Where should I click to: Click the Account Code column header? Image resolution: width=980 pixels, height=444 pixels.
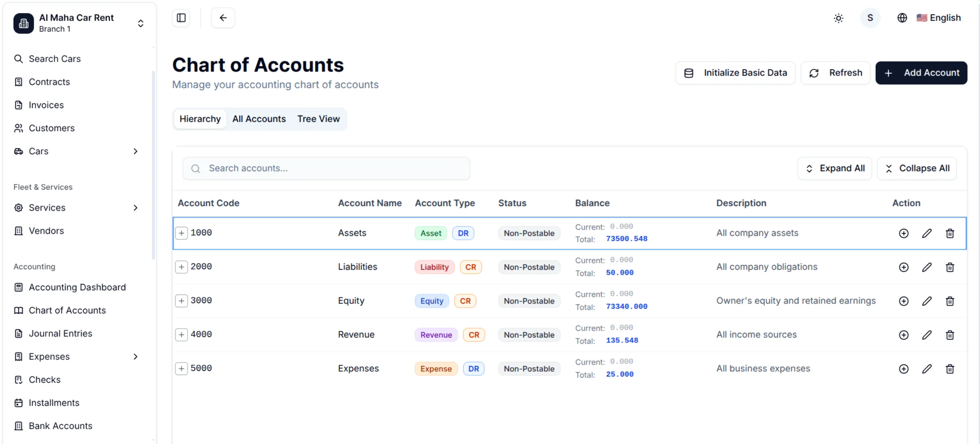pyautogui.click(x=209, y=203)
